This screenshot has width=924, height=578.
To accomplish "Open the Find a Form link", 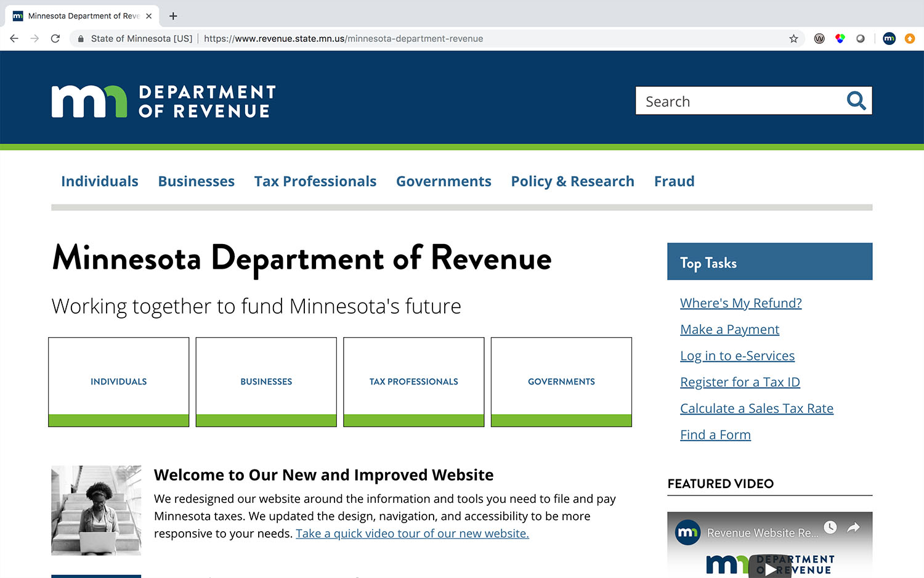I will pyautogui.click(x=715, y=435).
